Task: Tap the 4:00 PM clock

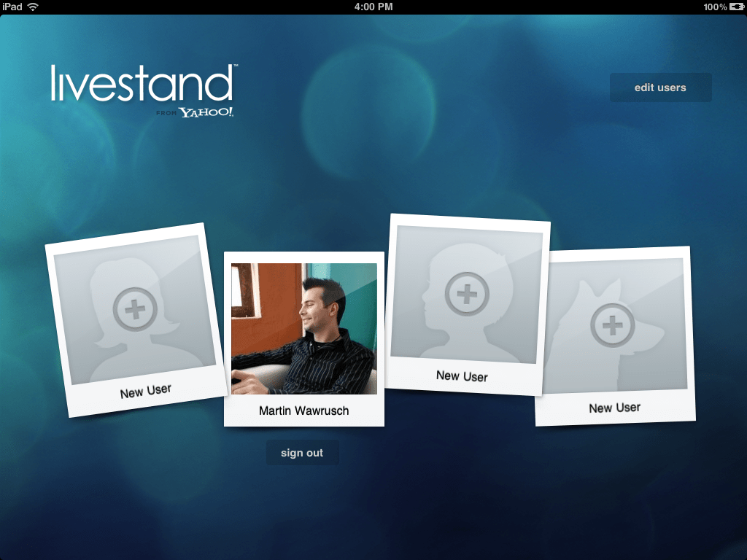Action: pos(373,7)
